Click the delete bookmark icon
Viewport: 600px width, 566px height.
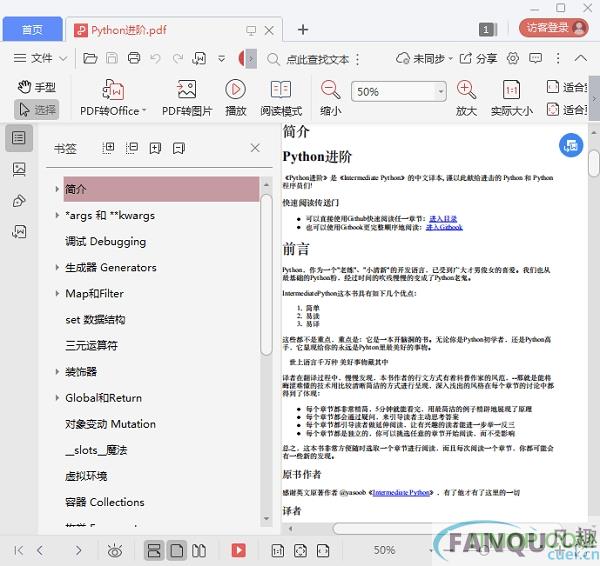click(x=179, y=148)
